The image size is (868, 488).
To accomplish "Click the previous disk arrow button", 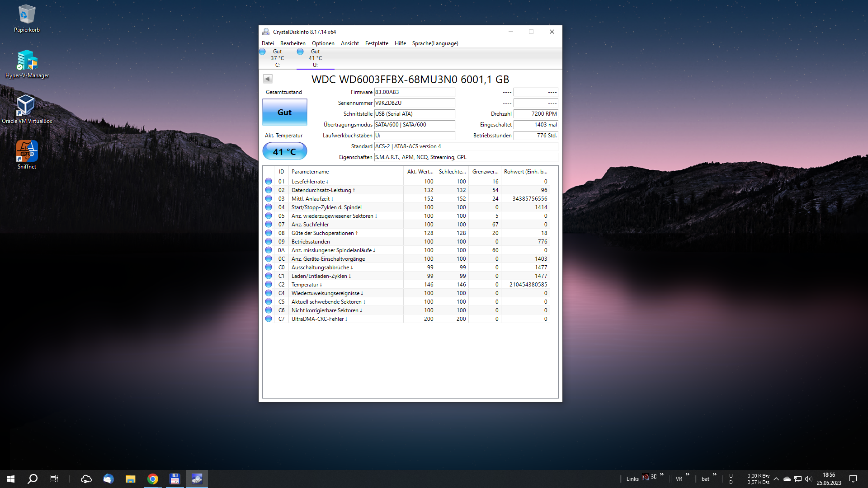I will [x=268, y=79].
